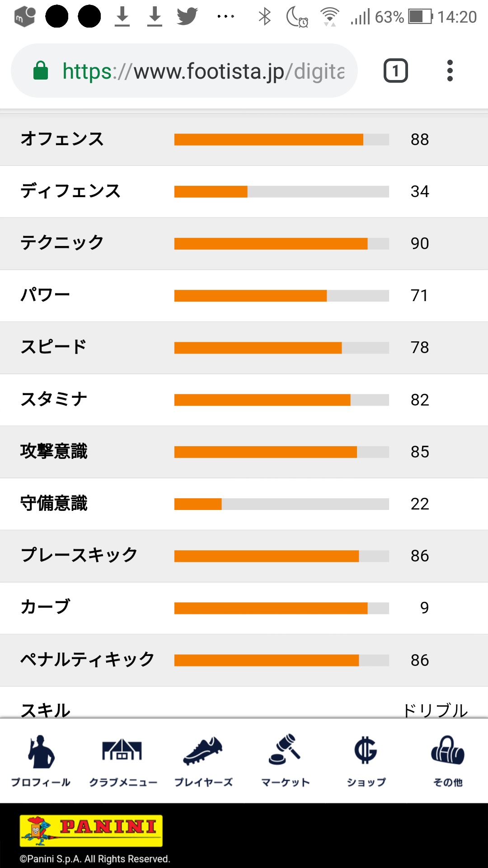Tap the ペナルティキック value 86
Screen dimensions: 488x868
tap(420, 660)
